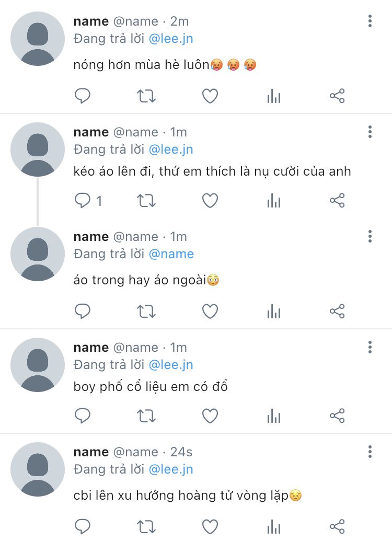Screen dimensions: 392x541
Task: Open more options menu on 24s tweet
Action: pos(370,452)
